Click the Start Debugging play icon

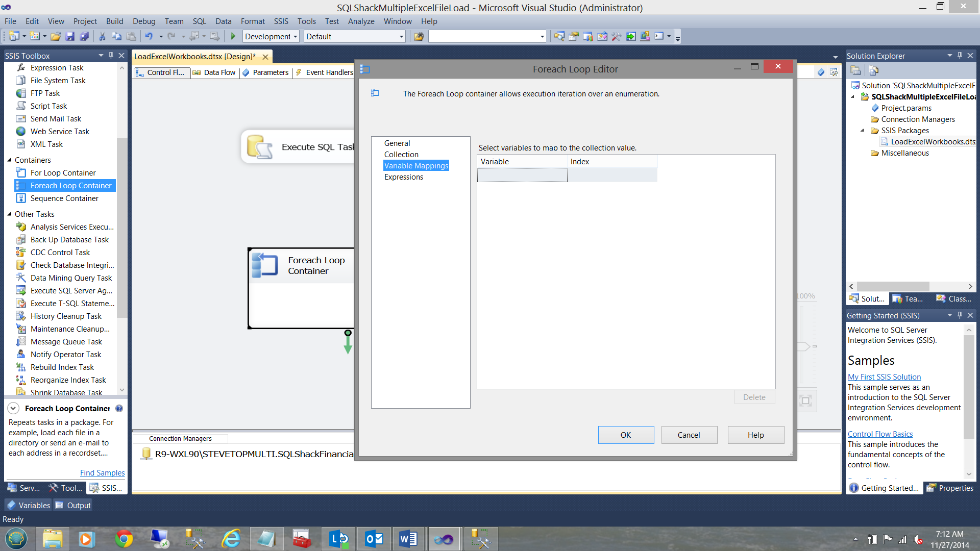click(x=233, y=36)
